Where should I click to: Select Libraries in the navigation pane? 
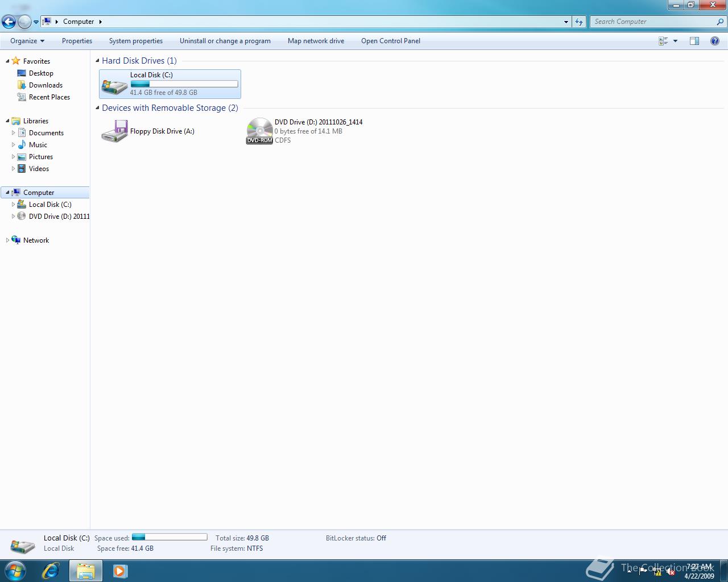[36, 121]
